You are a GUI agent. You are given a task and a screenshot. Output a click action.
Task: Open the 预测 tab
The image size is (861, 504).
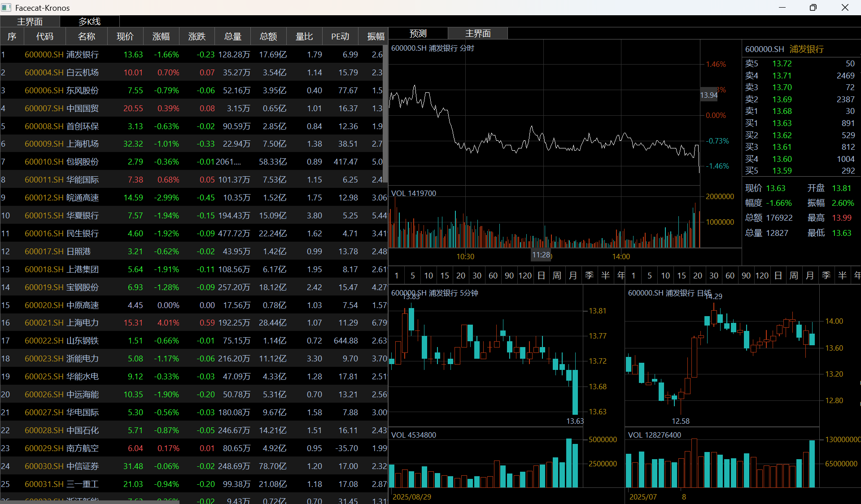(x=418, y=34)
